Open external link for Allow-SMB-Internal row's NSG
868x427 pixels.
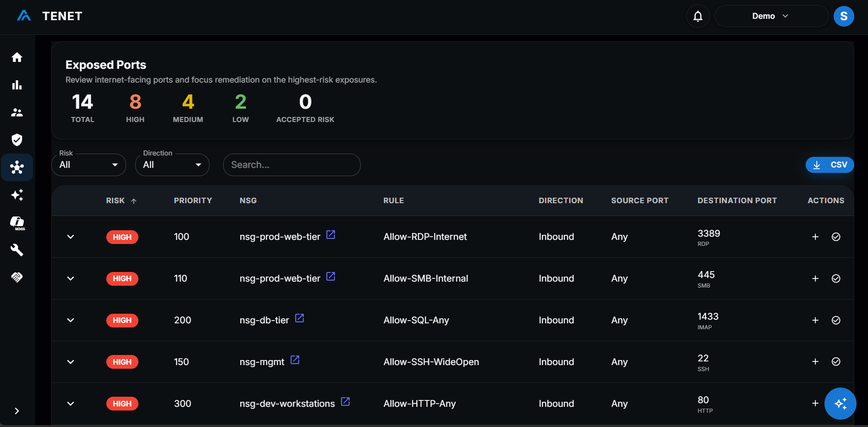click(x=331, y=277)
